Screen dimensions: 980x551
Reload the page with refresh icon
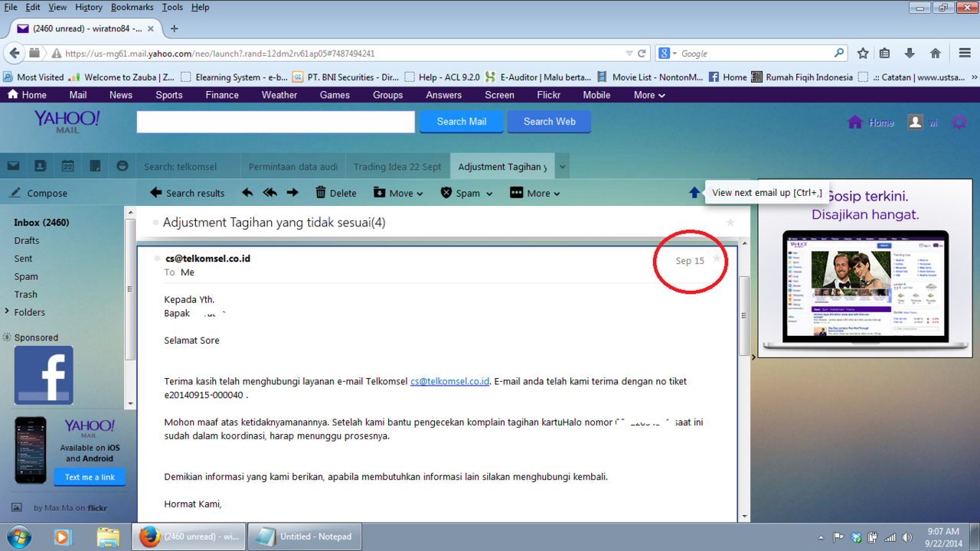point(642,54)
